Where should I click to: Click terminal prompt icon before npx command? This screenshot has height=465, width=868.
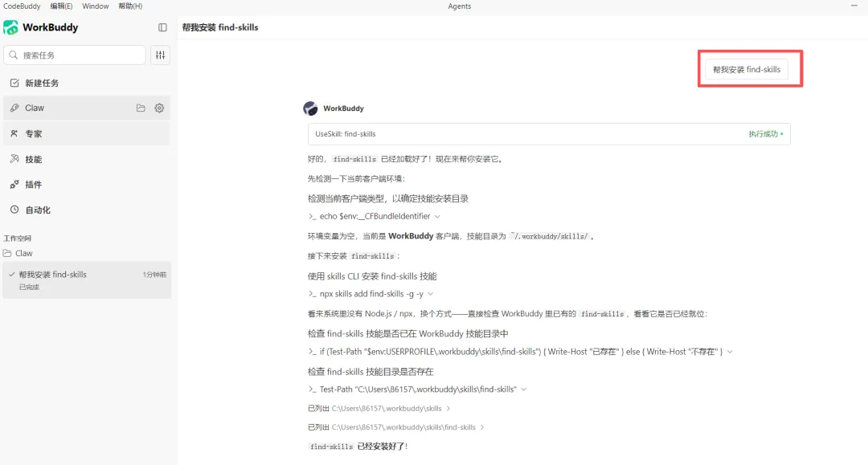tap(312, 294)
